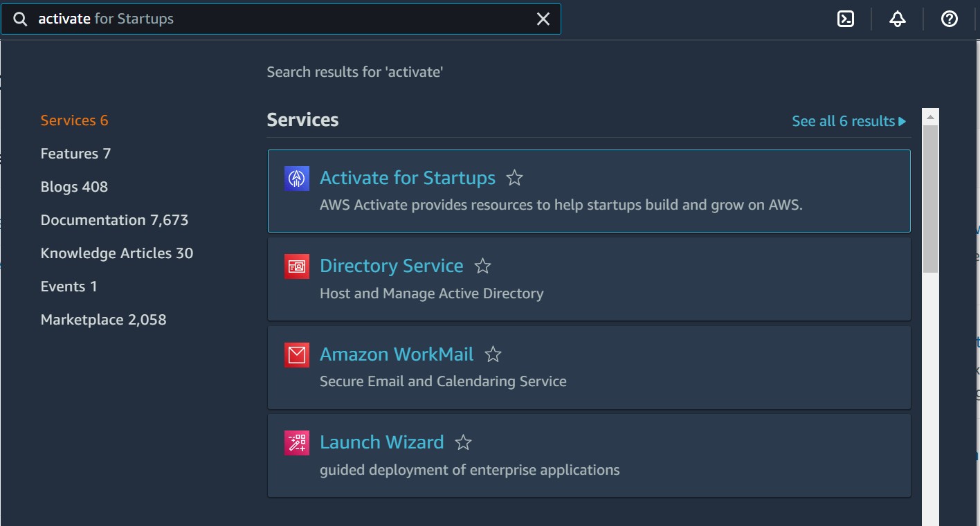Open the Activate for Startups service icon

click(296, 178)
